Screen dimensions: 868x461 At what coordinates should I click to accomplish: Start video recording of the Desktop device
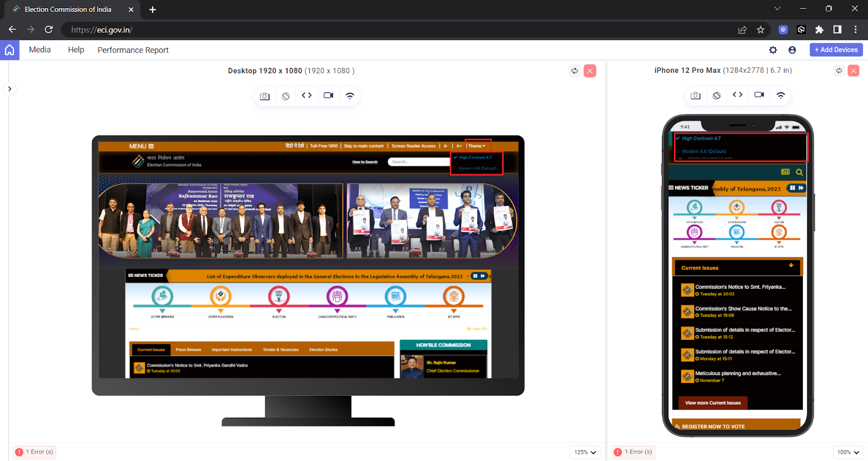point(328,96)
